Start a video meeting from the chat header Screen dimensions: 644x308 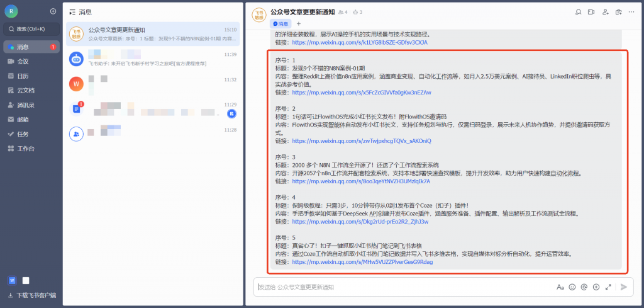(x=591, y=12)
